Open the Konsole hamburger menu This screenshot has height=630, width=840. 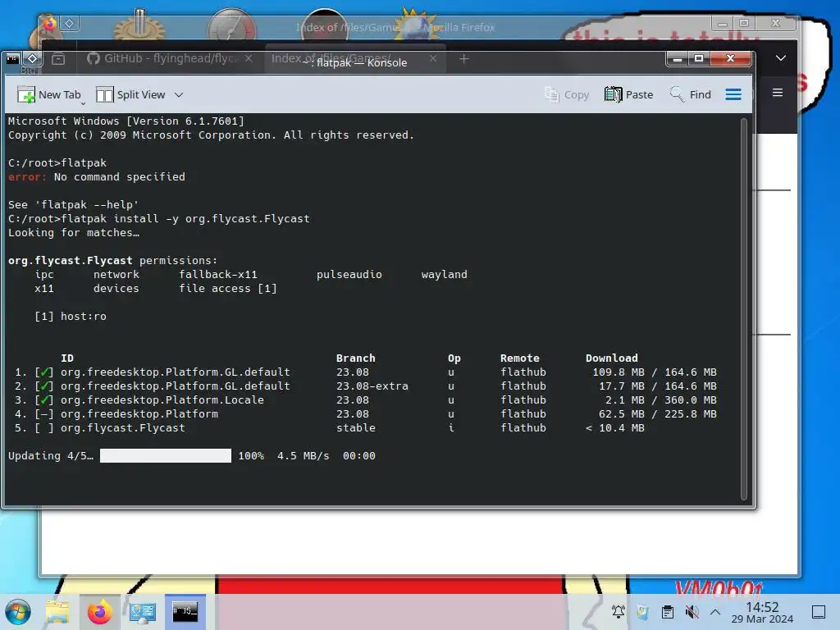[x=733, y=95]
